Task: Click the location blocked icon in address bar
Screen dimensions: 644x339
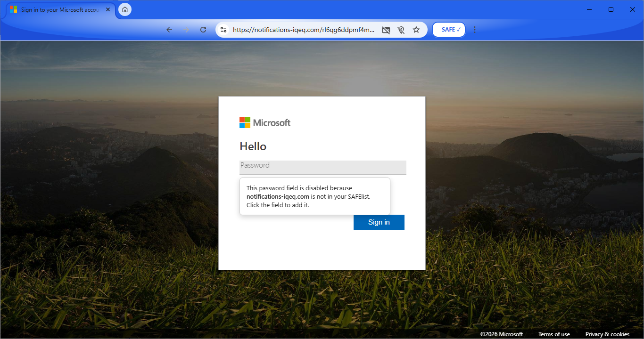Action: 401,30
